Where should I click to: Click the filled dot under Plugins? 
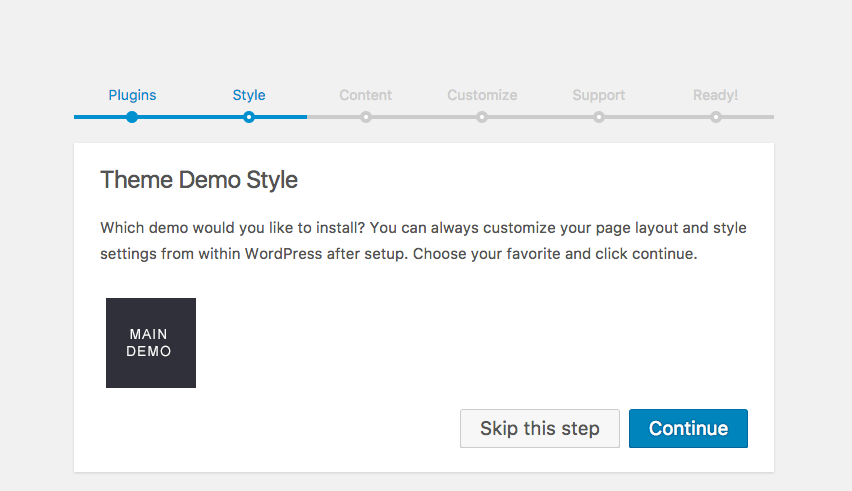click(x=132, y=117)
